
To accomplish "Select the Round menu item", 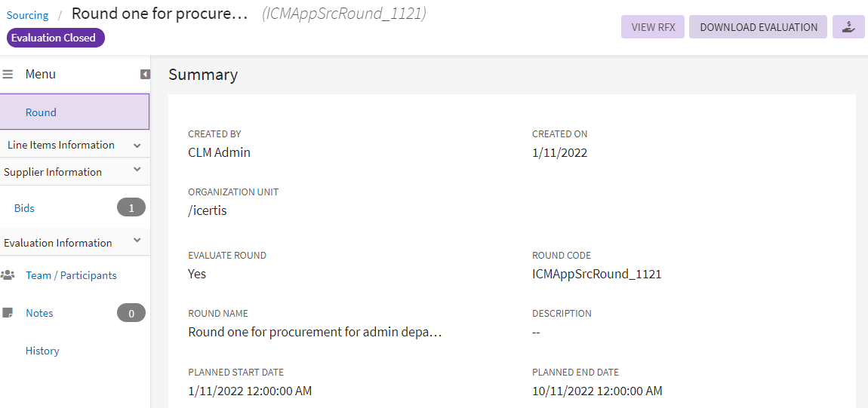I will (x=41, y=112).
